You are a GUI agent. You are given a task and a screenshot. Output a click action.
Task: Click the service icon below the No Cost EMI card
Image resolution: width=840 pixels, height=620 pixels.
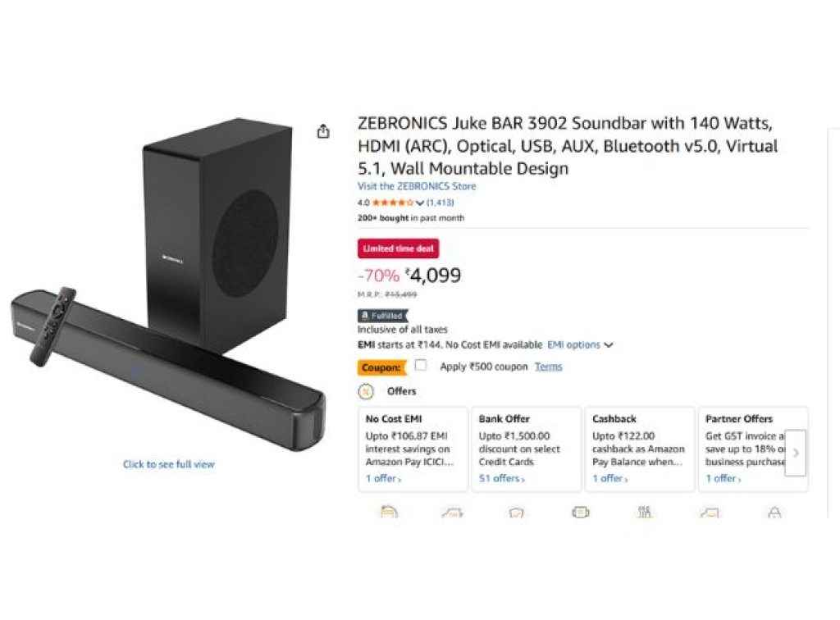(389, 513)
